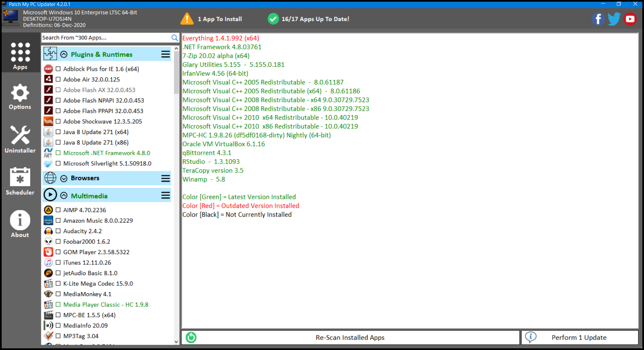Click the Browsers globe icon
The image size is (644, 350).
50,178
